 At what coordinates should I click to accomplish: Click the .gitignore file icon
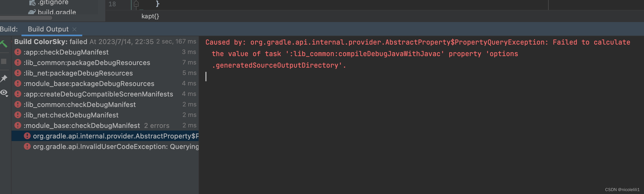[32, 3]
